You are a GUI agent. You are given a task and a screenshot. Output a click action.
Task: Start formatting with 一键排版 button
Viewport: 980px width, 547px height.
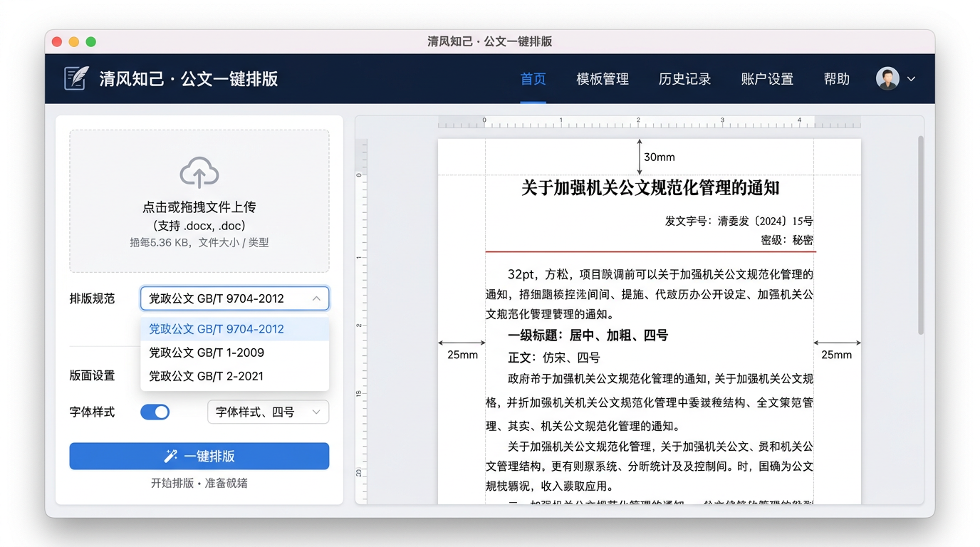coord(199,456)
